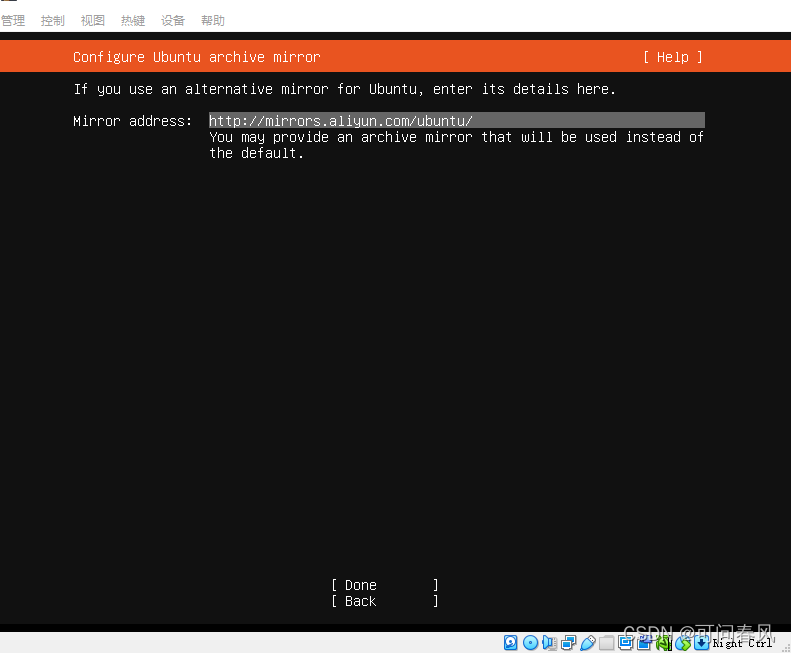Click the Right Ctrl host key label
The image size is (791, 653).
[742, 643]
